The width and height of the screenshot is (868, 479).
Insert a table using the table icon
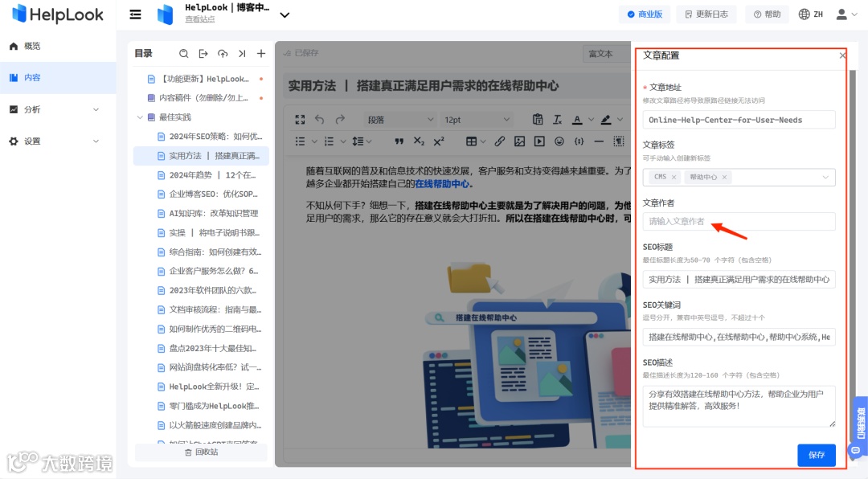[470, 141]
